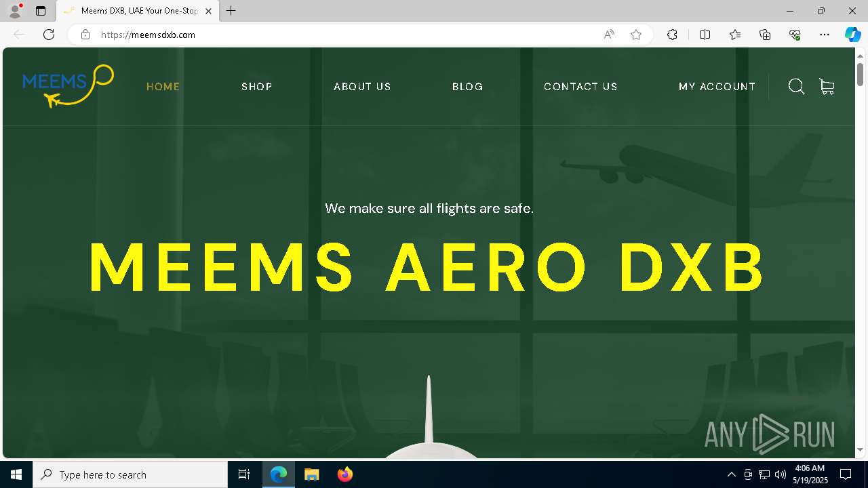Open the website search magnifier icon
This screenshot has width=868, height=488.
pyautogui.click(x=797, y=87)
